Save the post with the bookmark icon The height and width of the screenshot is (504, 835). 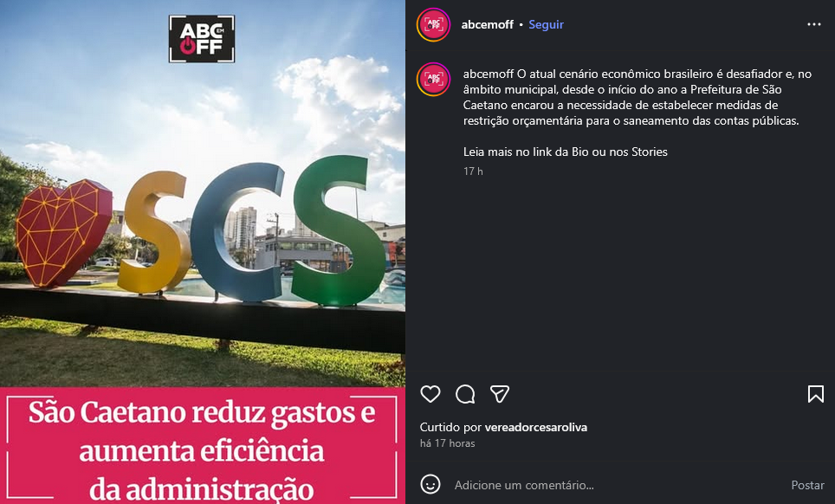tap(815, 394)
